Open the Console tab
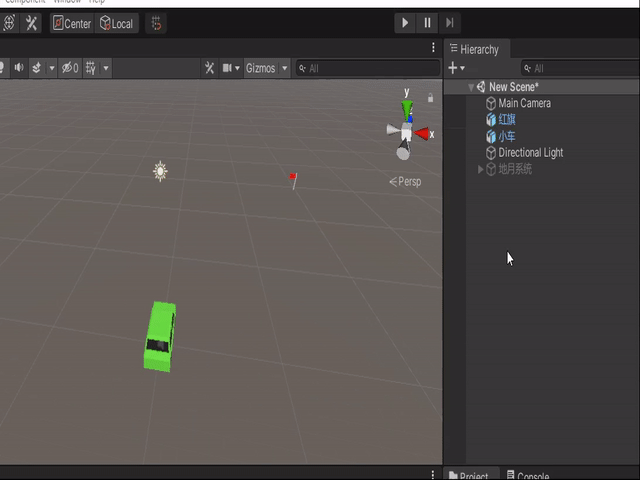Screen dimensions: 640x480 click(527, 475)
